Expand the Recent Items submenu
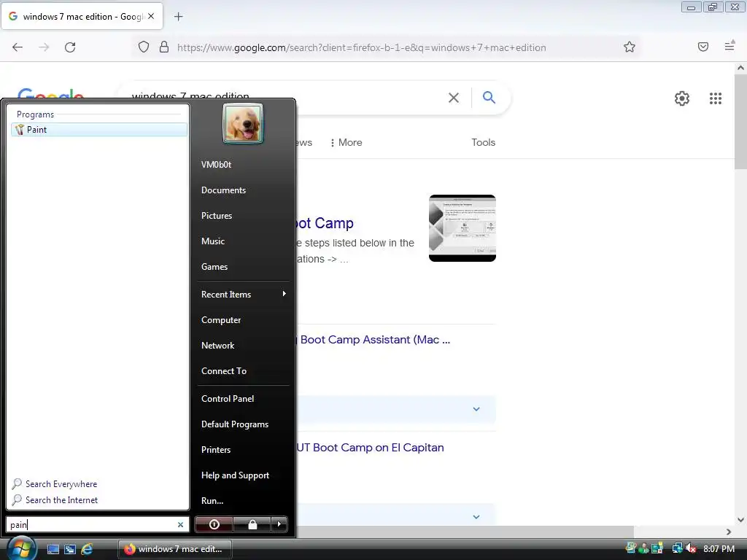This screenshot has height=560, width=747. (243, 295)
